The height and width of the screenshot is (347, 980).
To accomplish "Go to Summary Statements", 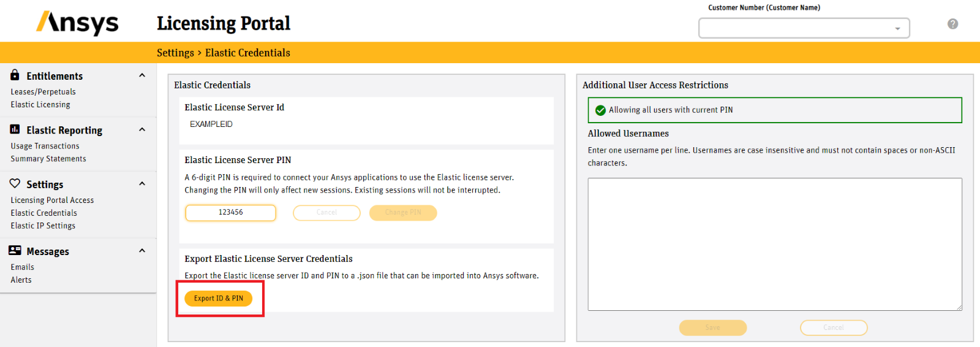I will (x=48, y=159).
